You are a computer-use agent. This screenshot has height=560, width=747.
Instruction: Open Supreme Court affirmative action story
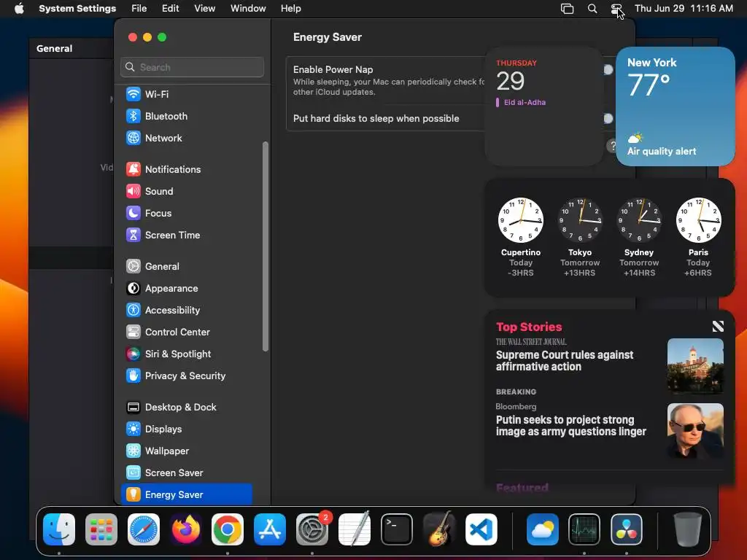pos(565,360)
